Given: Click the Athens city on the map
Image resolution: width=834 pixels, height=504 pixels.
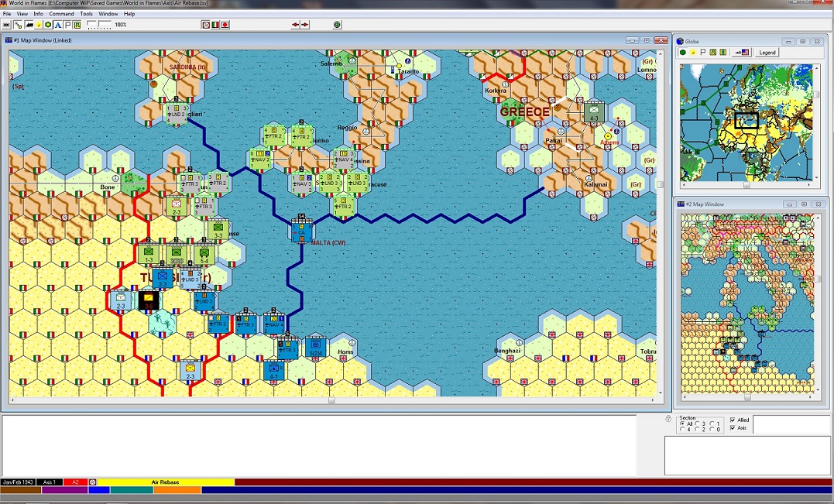Looking at the screenshot, I should [x=608, y=136].
